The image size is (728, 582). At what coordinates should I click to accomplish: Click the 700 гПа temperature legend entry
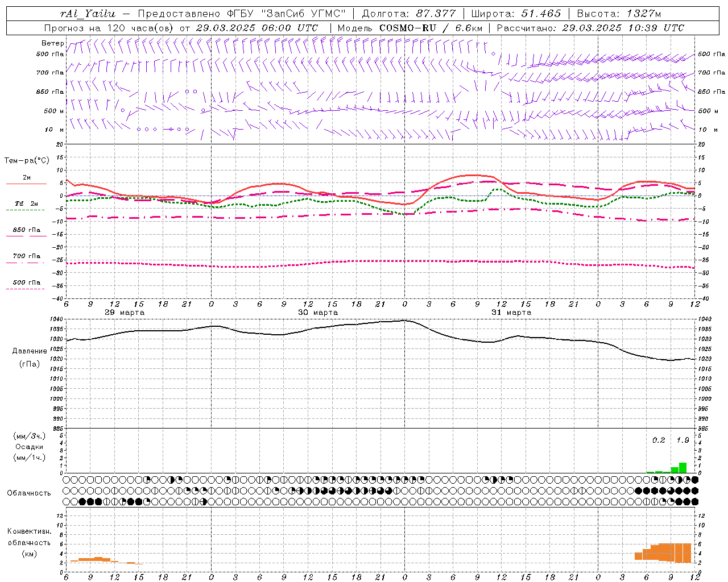tap(27, 256)
